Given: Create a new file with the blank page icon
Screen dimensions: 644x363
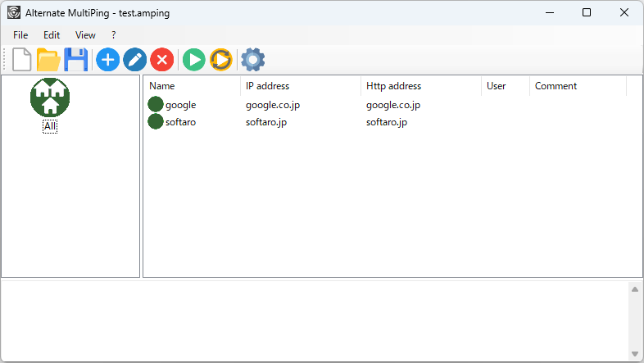Looking at the screenshot, I should [x=22, y=59].
